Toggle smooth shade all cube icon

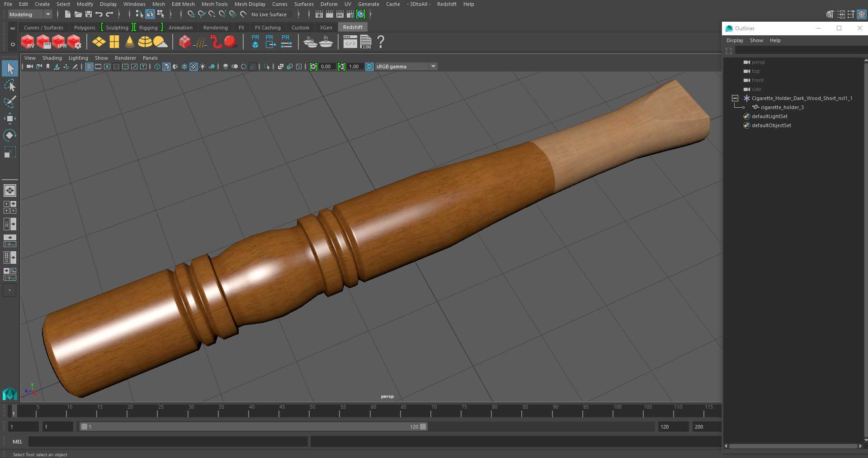pyautogui.click(x=166, y=67)
